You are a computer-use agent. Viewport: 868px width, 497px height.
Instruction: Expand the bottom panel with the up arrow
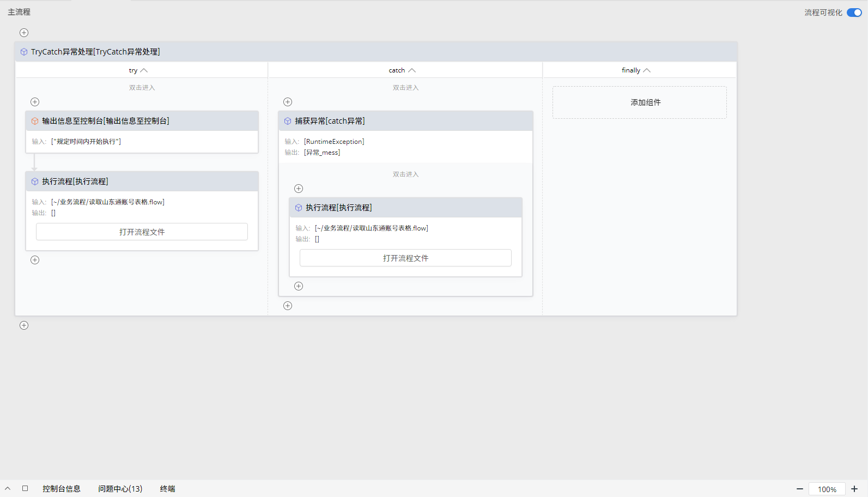pyautogui.click(x=8, y=488)
